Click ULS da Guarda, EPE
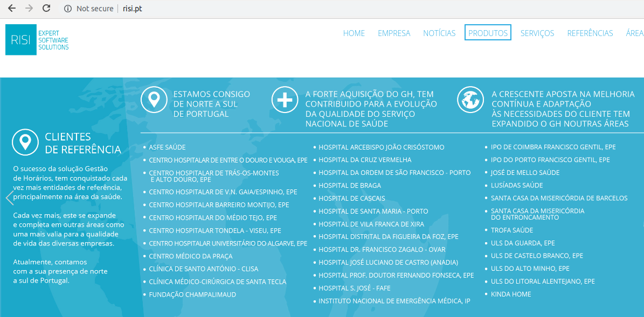The image size is (644, 317). point(523,243)
